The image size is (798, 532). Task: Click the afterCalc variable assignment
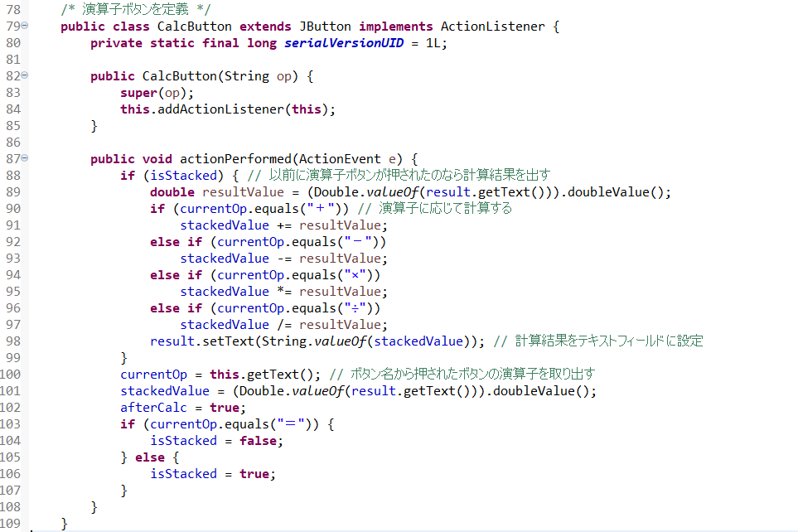(x=153, y=408)
